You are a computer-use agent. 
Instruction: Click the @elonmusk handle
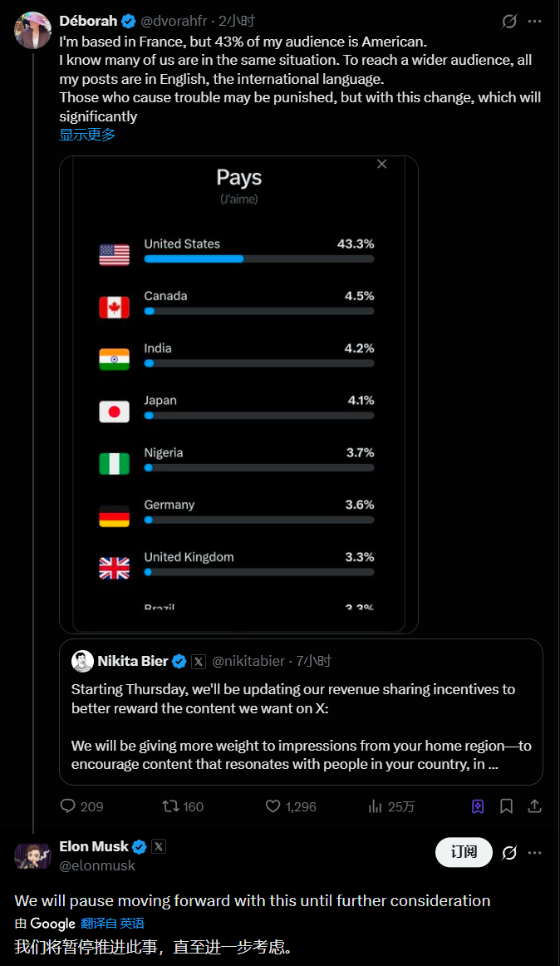click(97, 865)
